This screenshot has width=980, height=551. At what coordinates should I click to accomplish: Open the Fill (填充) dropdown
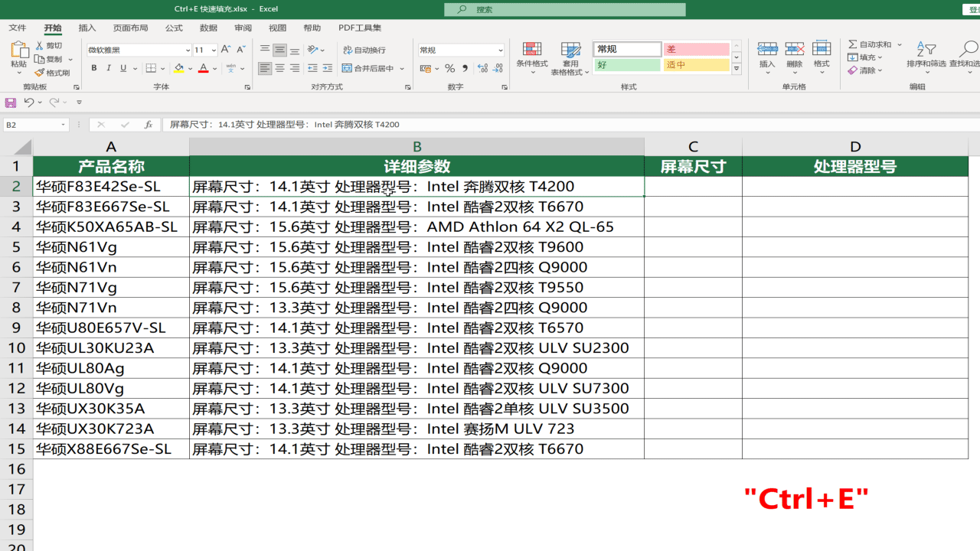pos(866,57)
